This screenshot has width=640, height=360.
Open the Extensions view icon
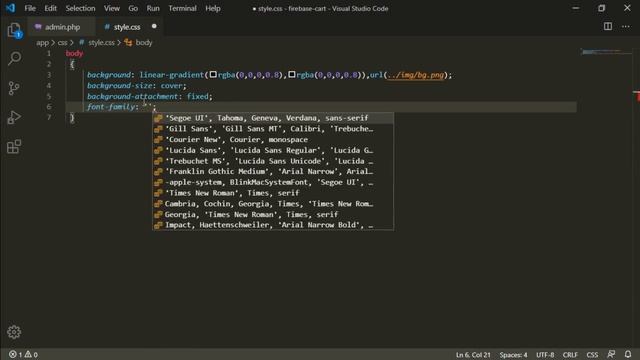(x=14, y=147)
